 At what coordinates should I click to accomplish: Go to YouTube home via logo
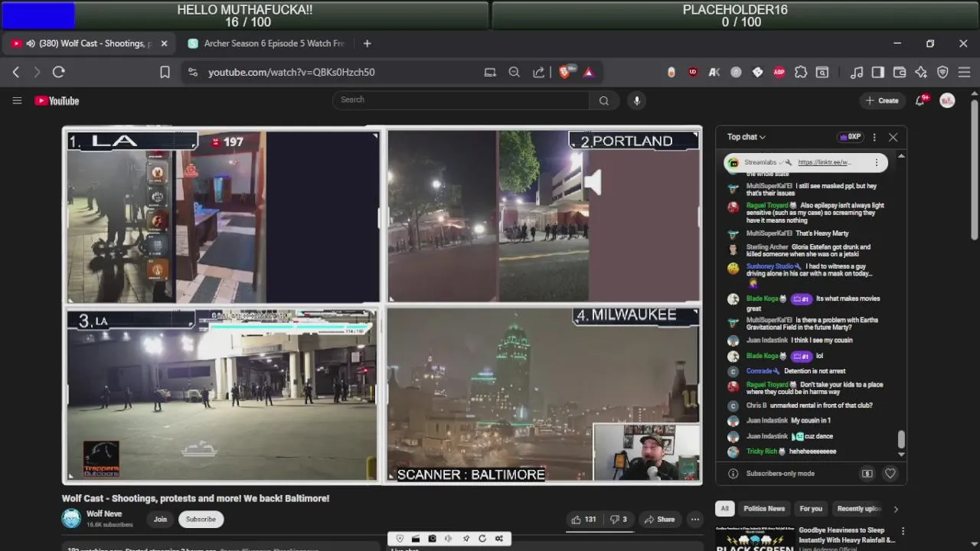[57, 100]
